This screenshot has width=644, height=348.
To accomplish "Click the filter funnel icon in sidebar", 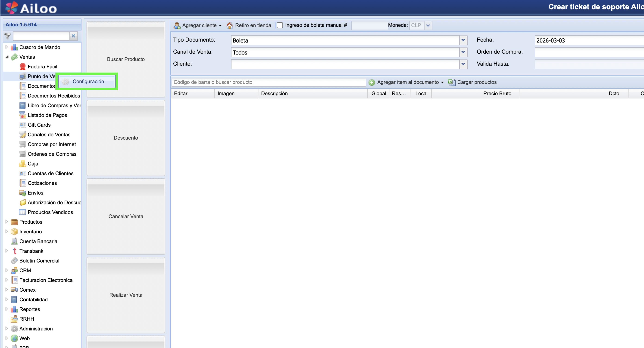I will (x=7, y=36).
